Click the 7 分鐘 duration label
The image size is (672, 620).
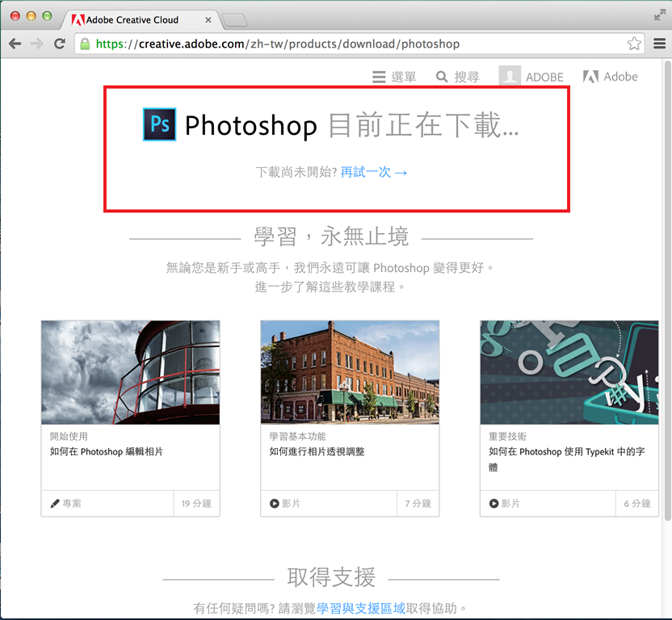tap(418, 504)
